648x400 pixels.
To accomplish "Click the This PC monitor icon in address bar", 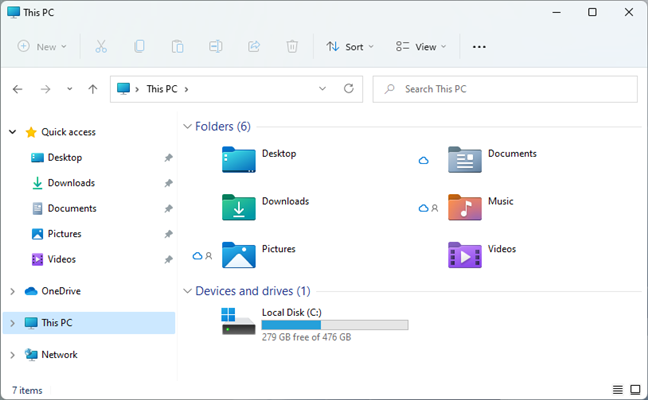I will [x=123, y=88].
